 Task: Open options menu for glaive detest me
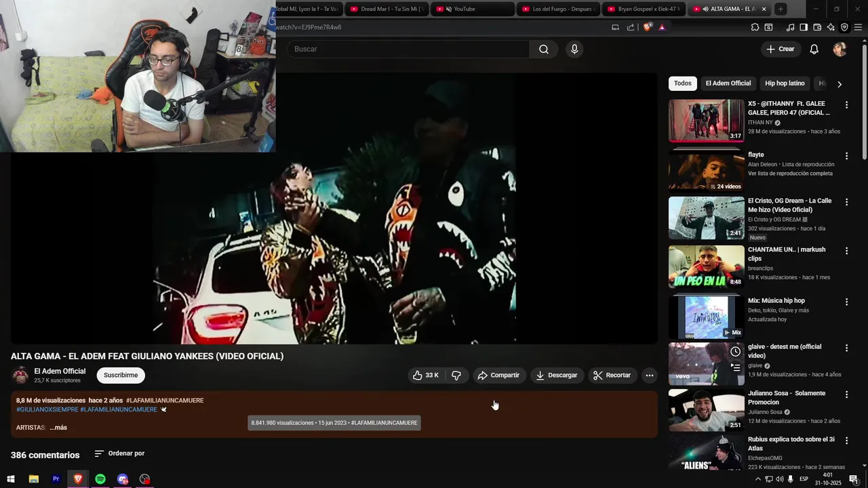(846, 348)
